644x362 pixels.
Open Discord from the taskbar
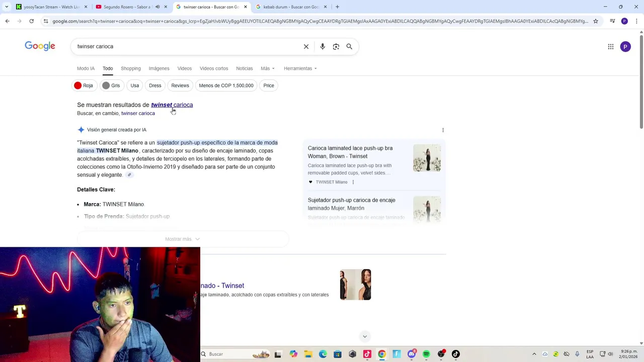coord(412,354)
